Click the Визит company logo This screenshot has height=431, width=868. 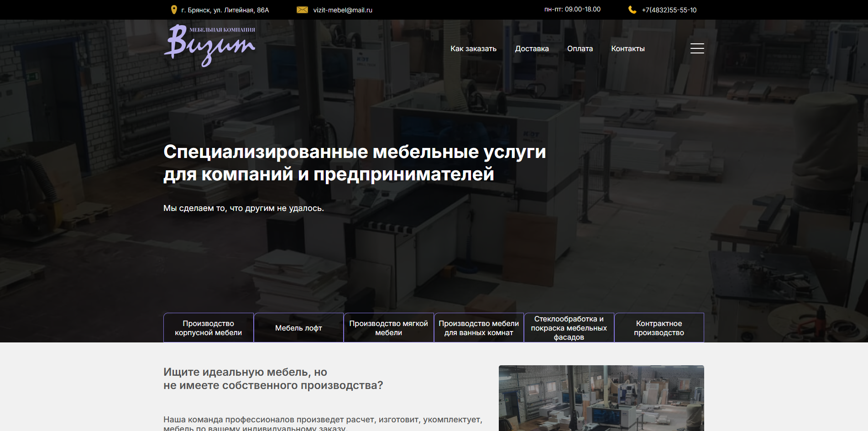click(x=209, y=45)
